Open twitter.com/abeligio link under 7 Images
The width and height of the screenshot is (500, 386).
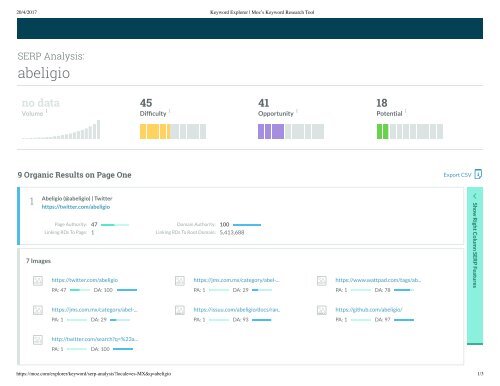point(85,280)
